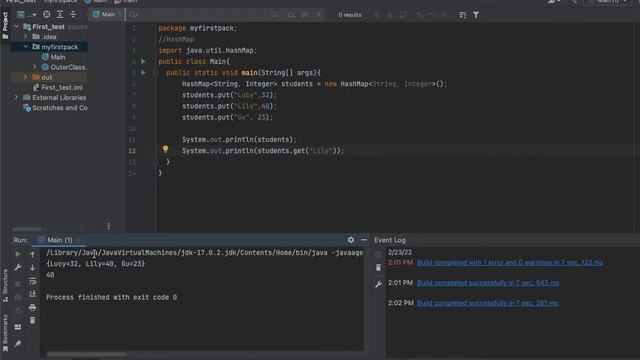Jump up the stack trace with up arrow
This screenshot has width=640, height=360.
(33, 254)
